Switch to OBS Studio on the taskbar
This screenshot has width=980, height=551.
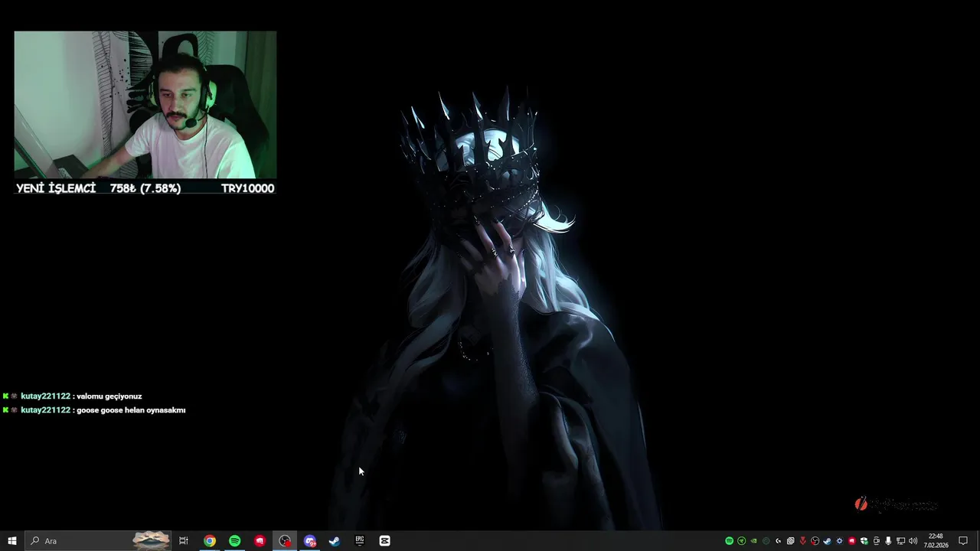(285, 541)
